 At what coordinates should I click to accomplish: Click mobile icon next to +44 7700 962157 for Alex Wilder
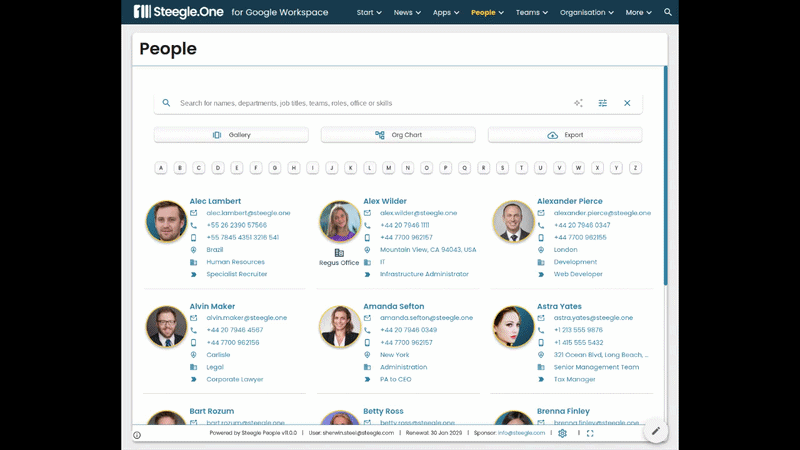(367, 237)
